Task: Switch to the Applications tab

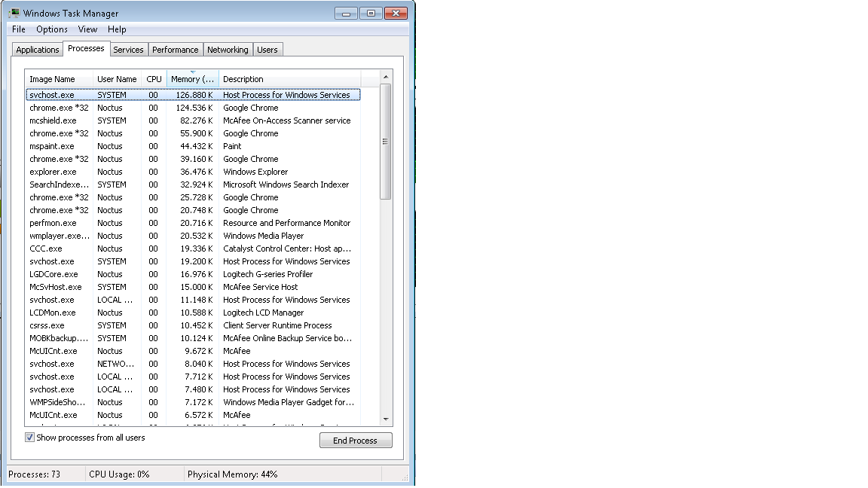Action: coord(37,50)
